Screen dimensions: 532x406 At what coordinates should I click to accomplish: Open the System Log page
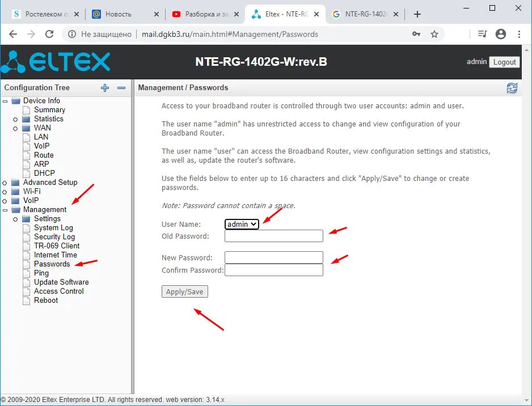coord(53,228)
